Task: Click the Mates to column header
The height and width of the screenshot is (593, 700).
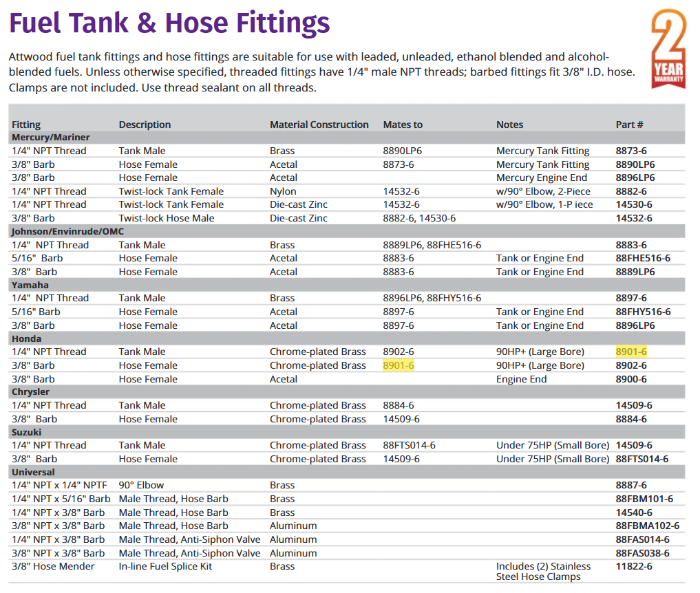Action: click(x=403, y=125)
